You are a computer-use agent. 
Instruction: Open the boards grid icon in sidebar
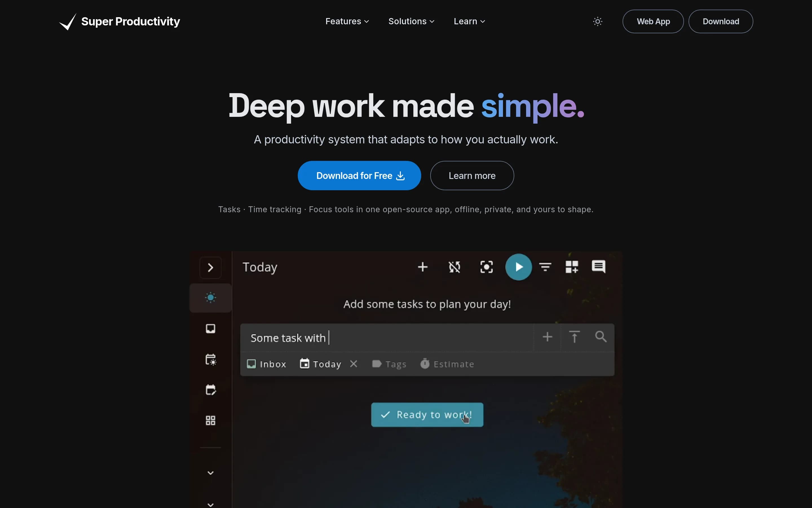(x=210, y=421)
